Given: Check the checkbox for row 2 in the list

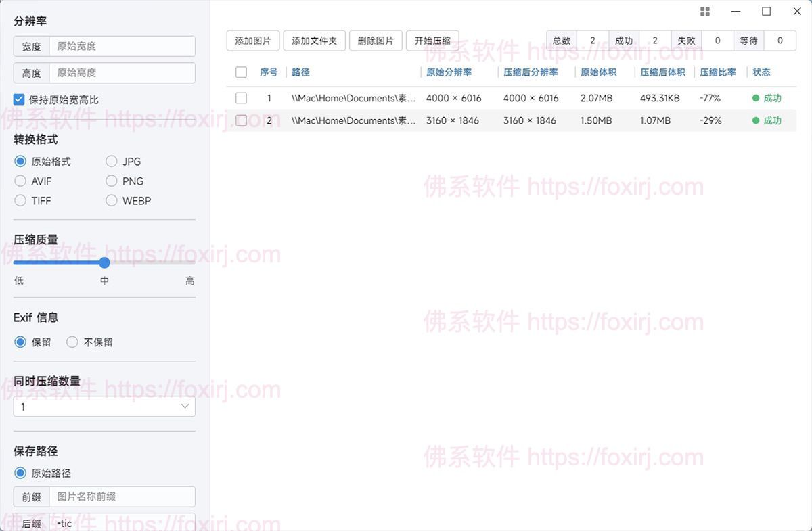Looking at the screenshot, I should [241, 121].
